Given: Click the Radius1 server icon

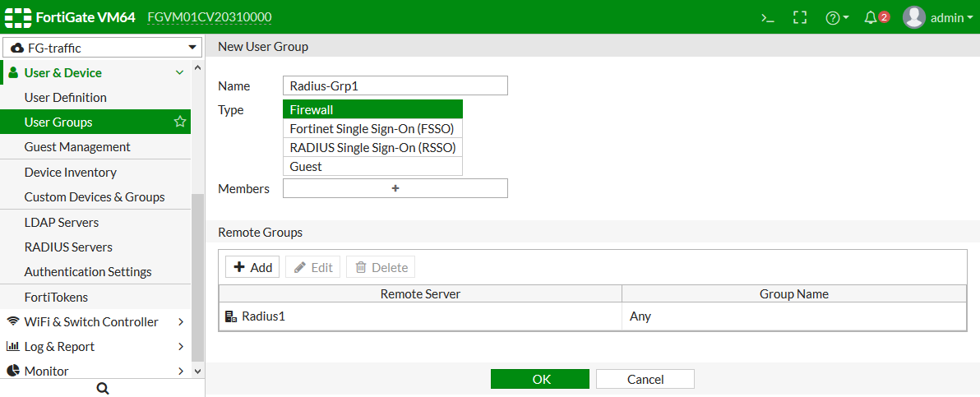Looking at the screenshot, I should [230, 316].
